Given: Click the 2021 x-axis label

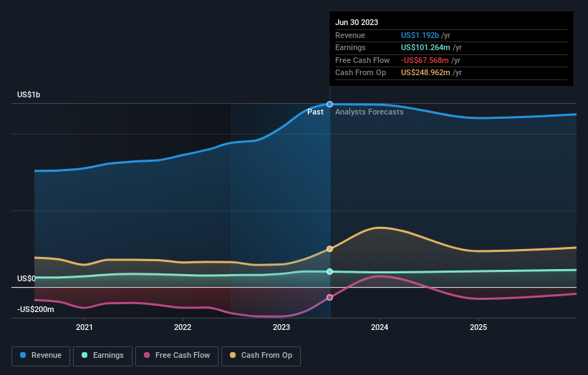Looking at the screenshot, I should coord(85,328).
